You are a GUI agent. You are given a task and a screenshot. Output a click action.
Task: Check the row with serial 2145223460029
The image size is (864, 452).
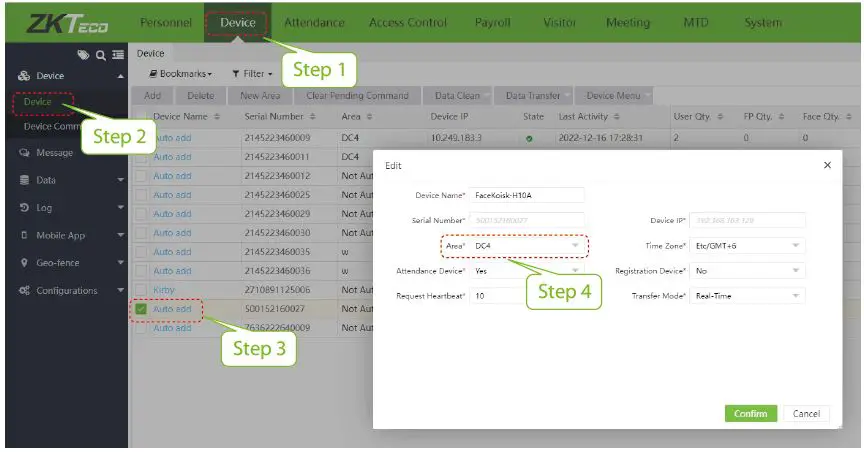[141, 214]
